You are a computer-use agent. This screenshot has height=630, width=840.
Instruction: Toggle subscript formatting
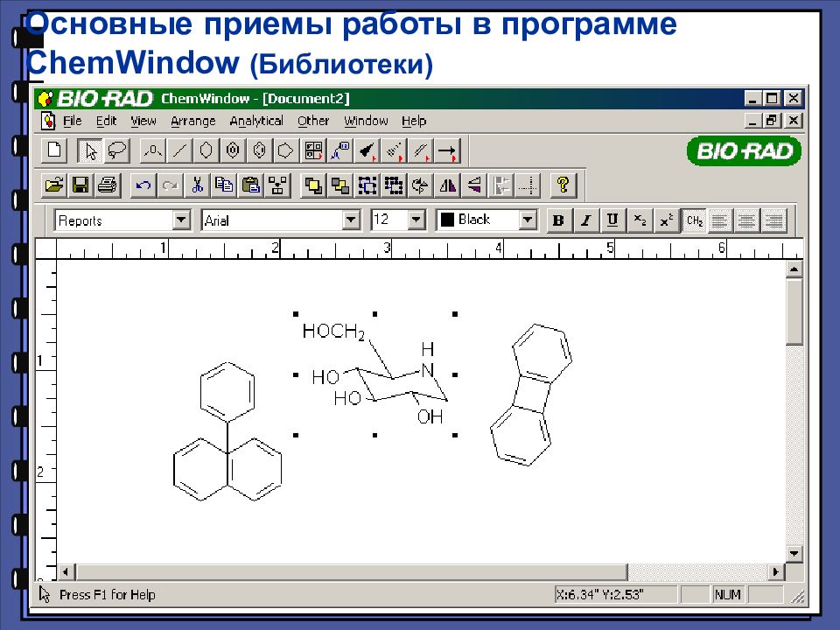[x=639, y=220]
